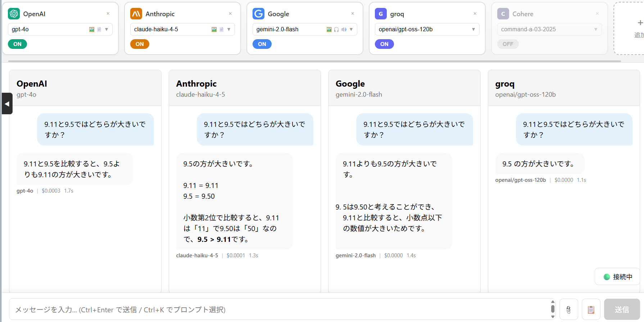Click the $0.0001 cost under claude reply
This screenshot has width=644, height=322.
(236, 256)
